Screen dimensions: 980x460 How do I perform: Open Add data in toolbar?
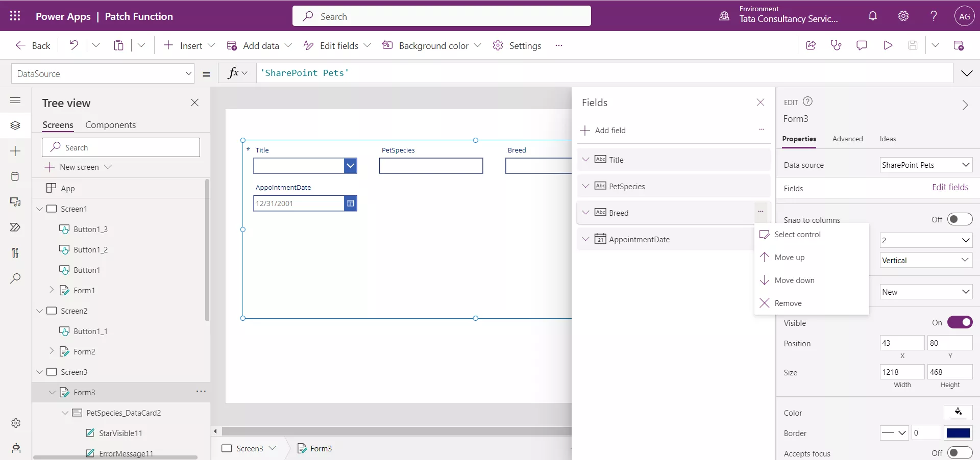point(259,45)
